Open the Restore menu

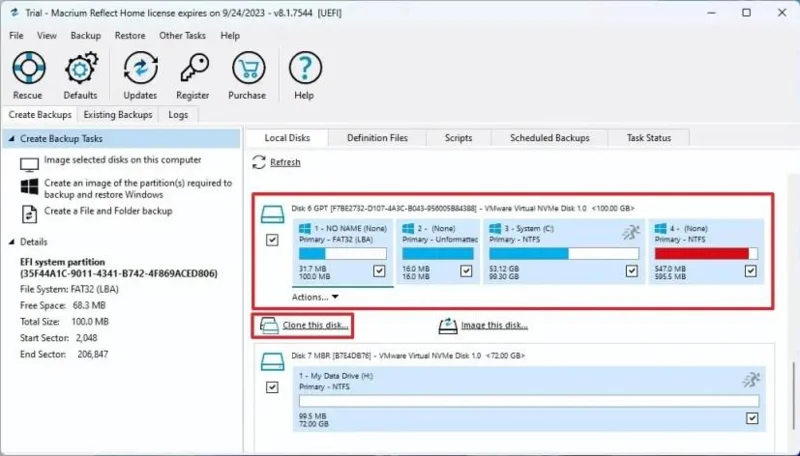point(130,36)
